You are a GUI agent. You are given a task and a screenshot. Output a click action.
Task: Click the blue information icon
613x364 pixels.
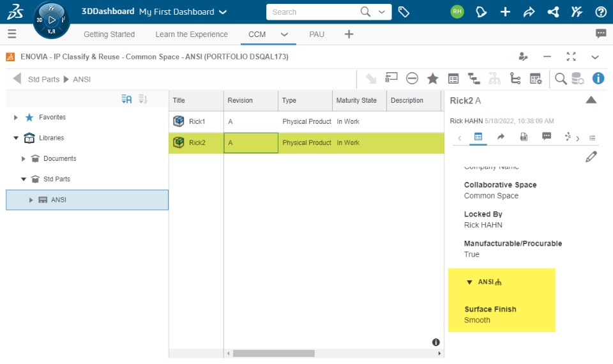coord(598,79)
